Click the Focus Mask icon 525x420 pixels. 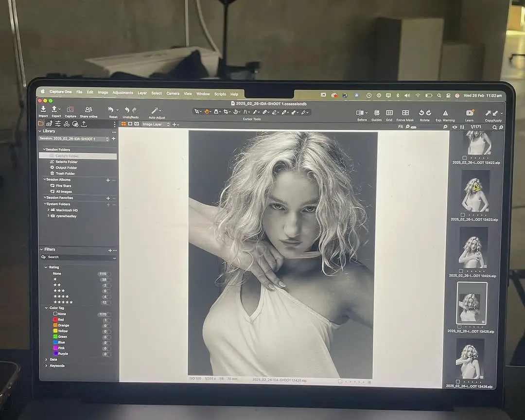tap(405, 113)
